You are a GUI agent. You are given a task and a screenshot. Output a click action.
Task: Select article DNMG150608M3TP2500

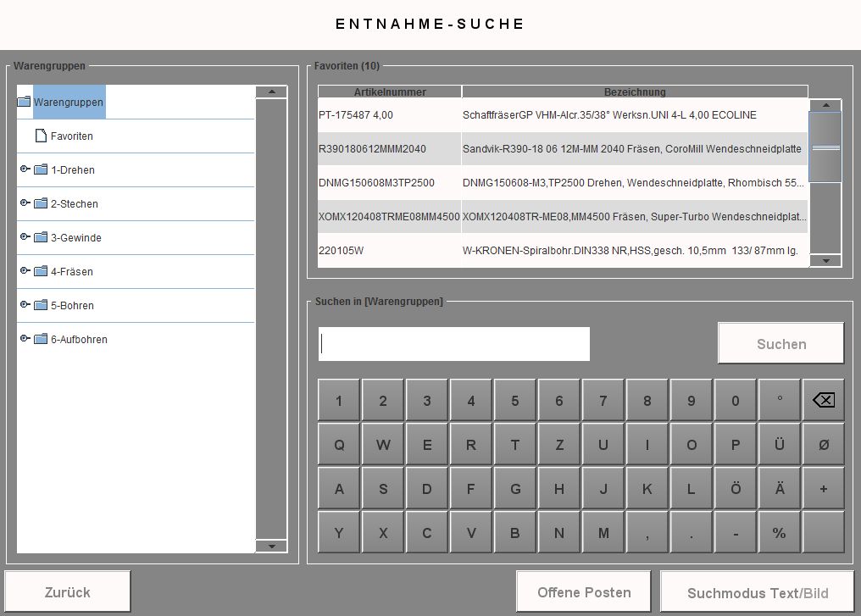pos(389,183)
